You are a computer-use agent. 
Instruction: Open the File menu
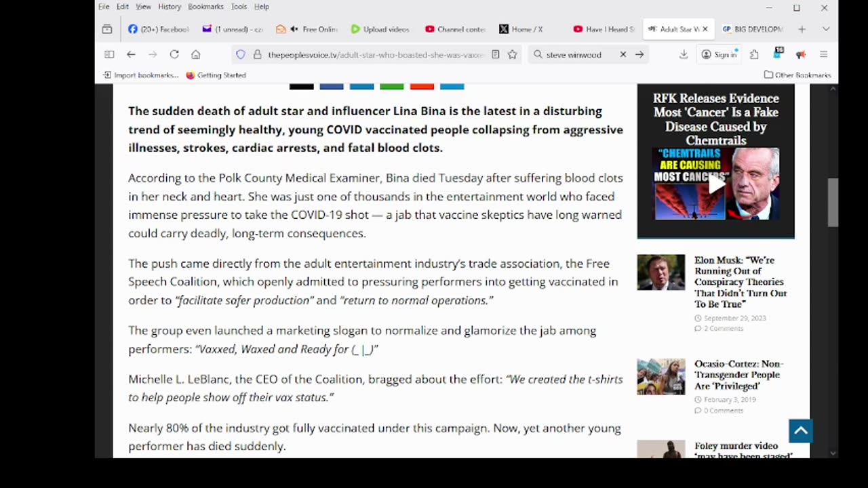[x=104, y=6]
